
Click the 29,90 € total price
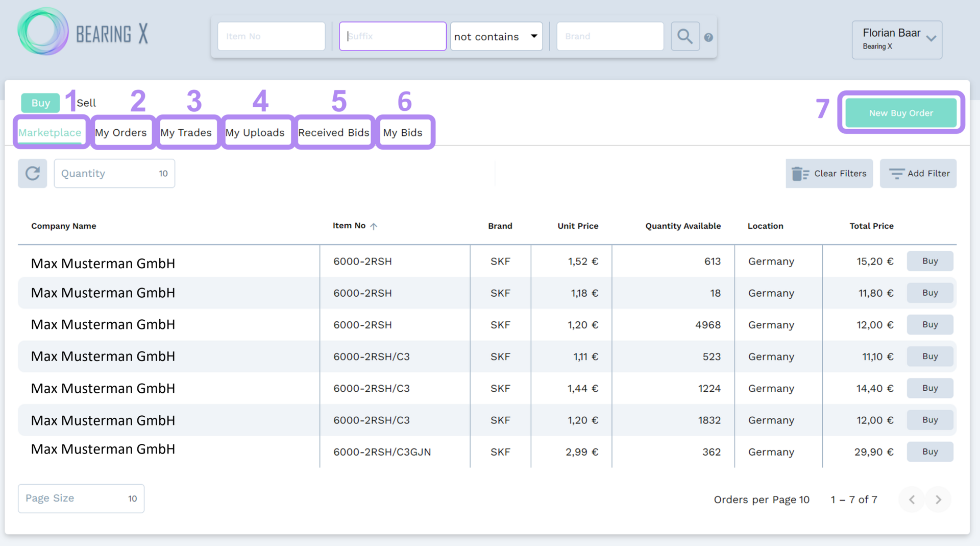click(x=874, y=452)
